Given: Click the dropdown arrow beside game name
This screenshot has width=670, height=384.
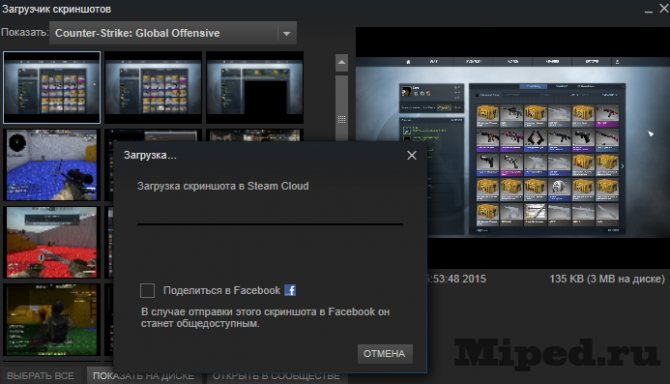Looking at the screenshot, I should click(287, 33).
